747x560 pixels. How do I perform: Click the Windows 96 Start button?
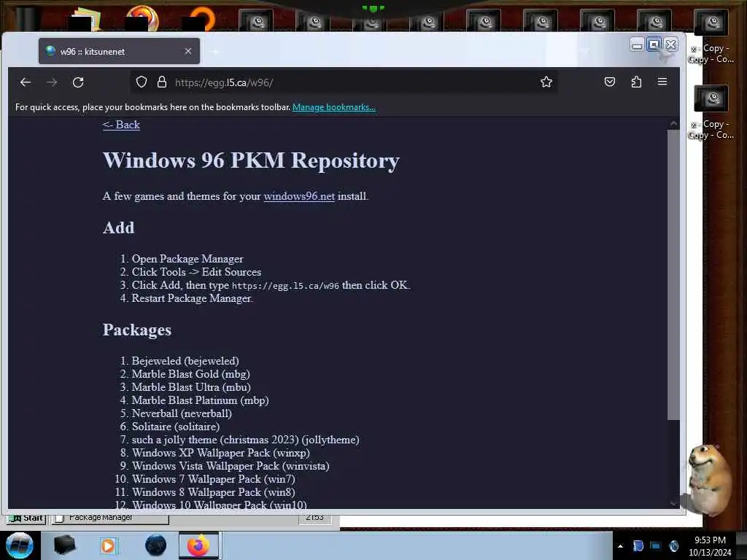27,518
